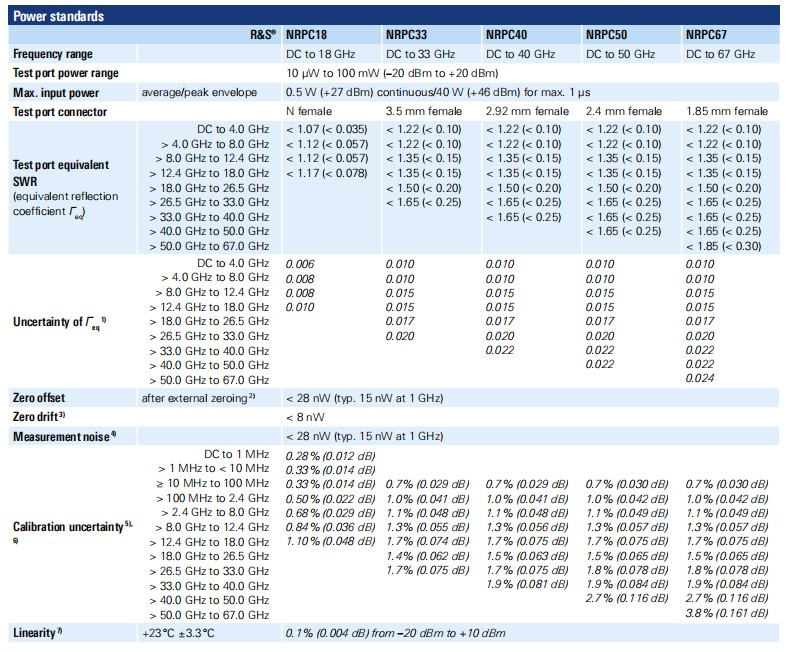Click the "1.9 % (0.081 dB)" calibration value
The image size is (789, 652).
tap(527, 584)
